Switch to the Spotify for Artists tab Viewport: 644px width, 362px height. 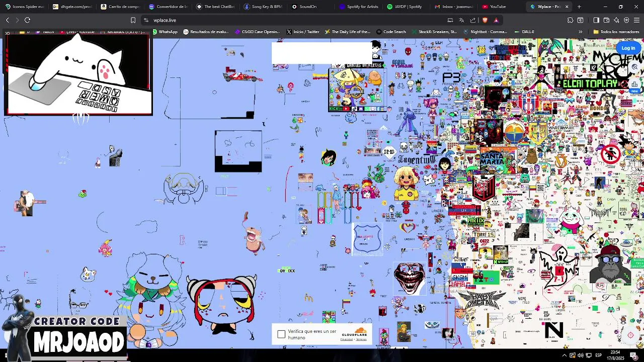tap(359, 7)
